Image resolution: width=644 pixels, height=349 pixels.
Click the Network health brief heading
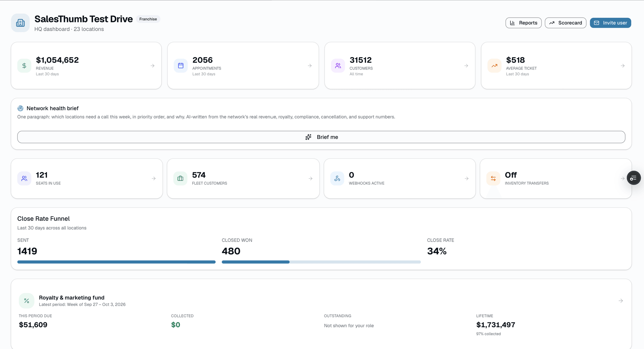tap(52, 108)
